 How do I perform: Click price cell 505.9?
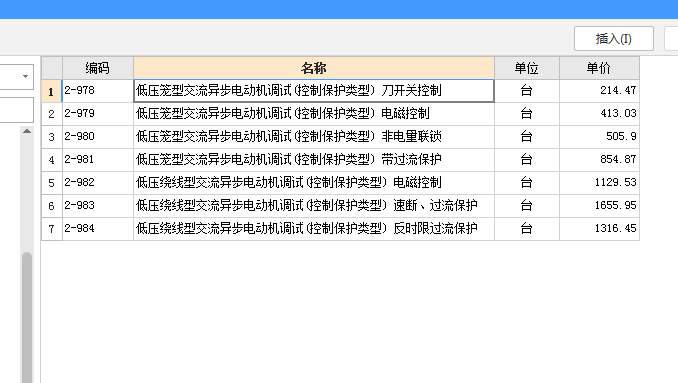[x=599, y=137]
